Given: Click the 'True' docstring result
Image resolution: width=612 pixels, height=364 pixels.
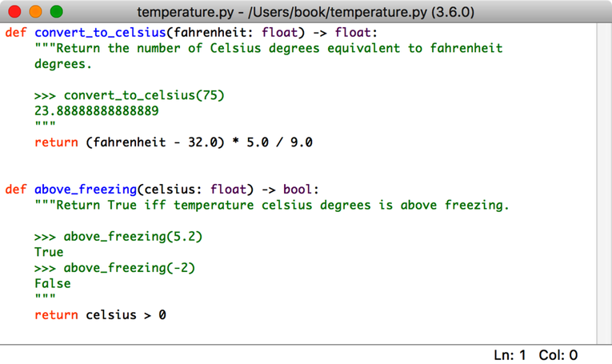Looking at the screenshot, I should (x=49, y=252).
